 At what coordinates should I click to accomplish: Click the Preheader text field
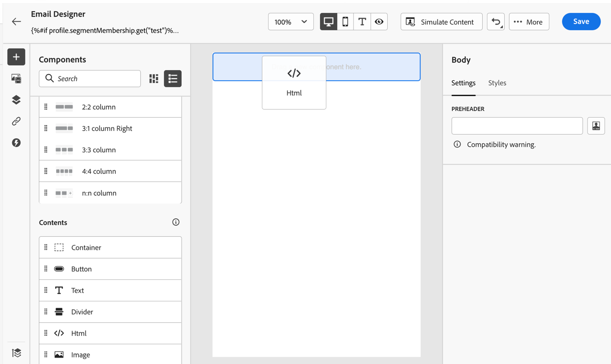click(517, 126)
